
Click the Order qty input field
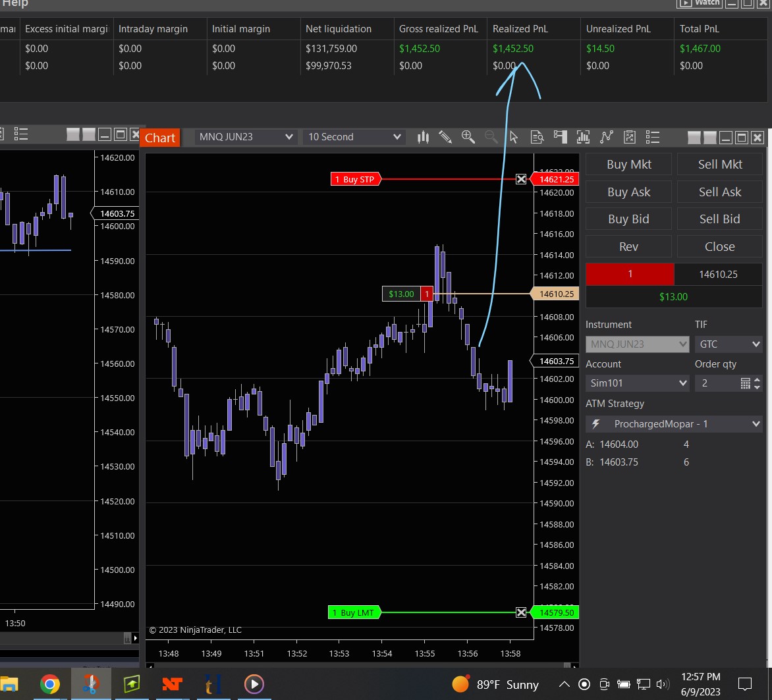(717, 383)
